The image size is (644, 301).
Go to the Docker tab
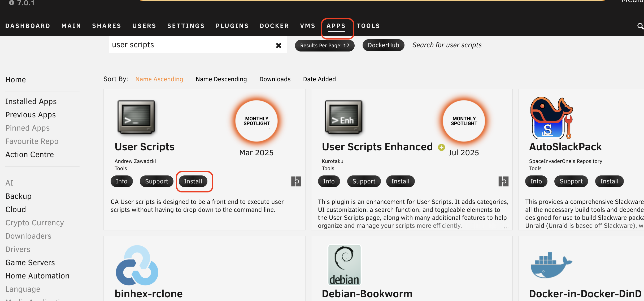pos(274,26)
